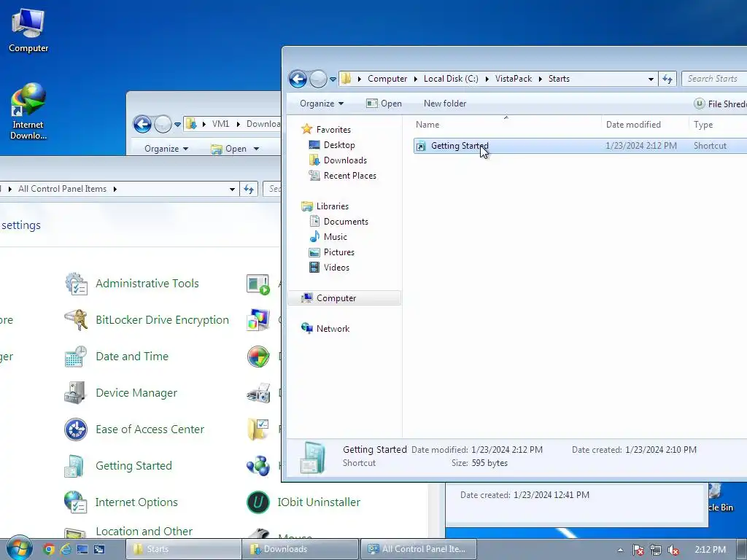Click Open in the Starts toolbar
Image resolution: width=747 pixels, height=560 pixels.
pos(384,104)
